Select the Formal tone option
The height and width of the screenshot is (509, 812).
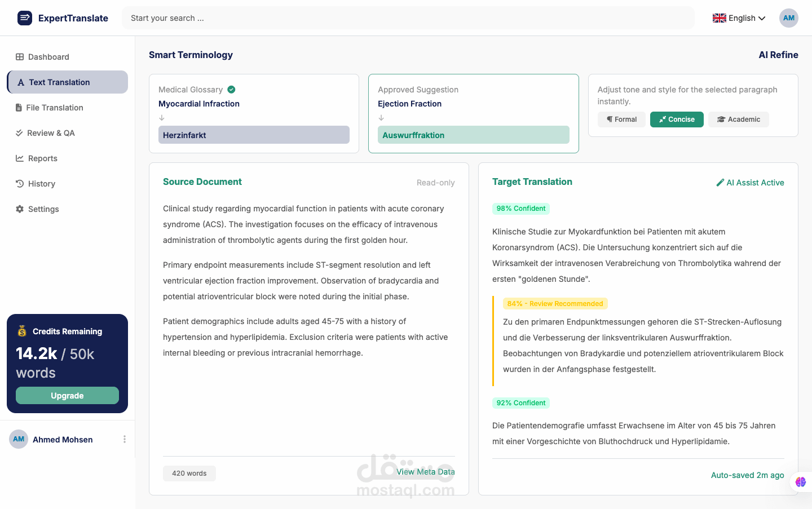[621, 119]
